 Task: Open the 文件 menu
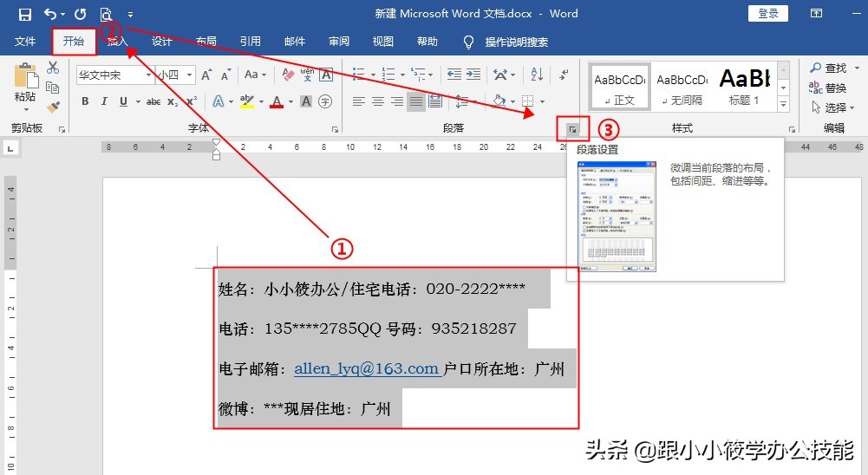click(25, 42)
